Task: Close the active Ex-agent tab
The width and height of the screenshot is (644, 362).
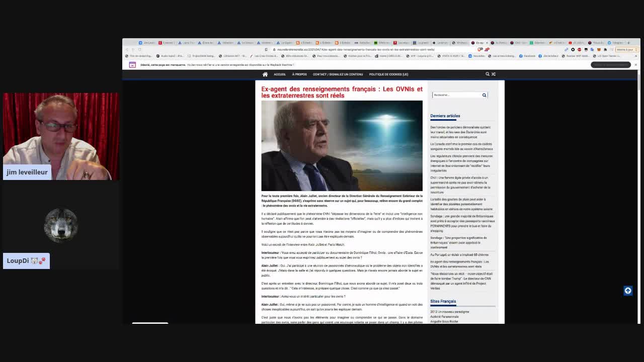Action: [487, 43]
